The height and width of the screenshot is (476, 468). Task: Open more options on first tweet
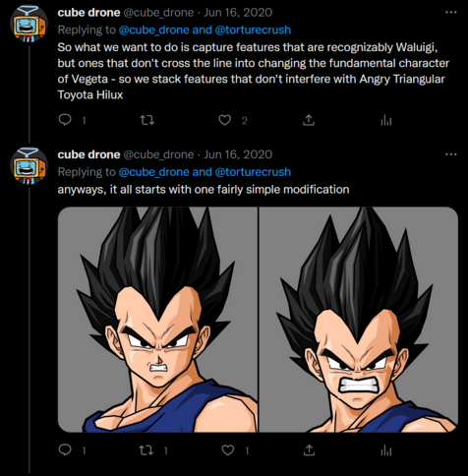(451, 13)
